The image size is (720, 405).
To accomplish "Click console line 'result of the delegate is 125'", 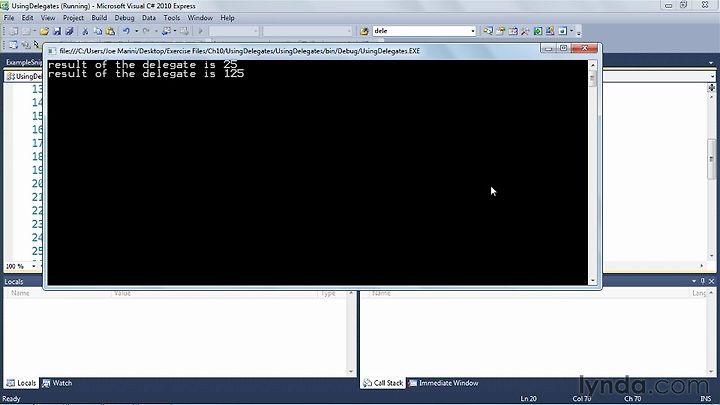I will pos(146,74).
